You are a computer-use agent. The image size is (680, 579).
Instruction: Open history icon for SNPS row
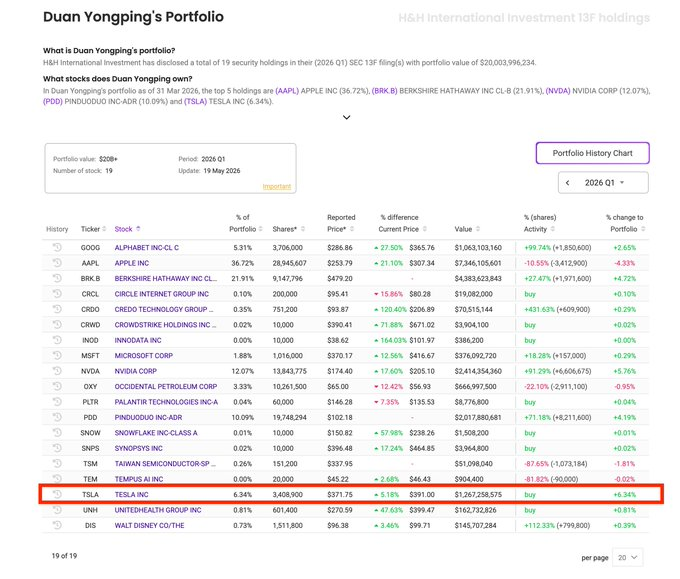57,448
